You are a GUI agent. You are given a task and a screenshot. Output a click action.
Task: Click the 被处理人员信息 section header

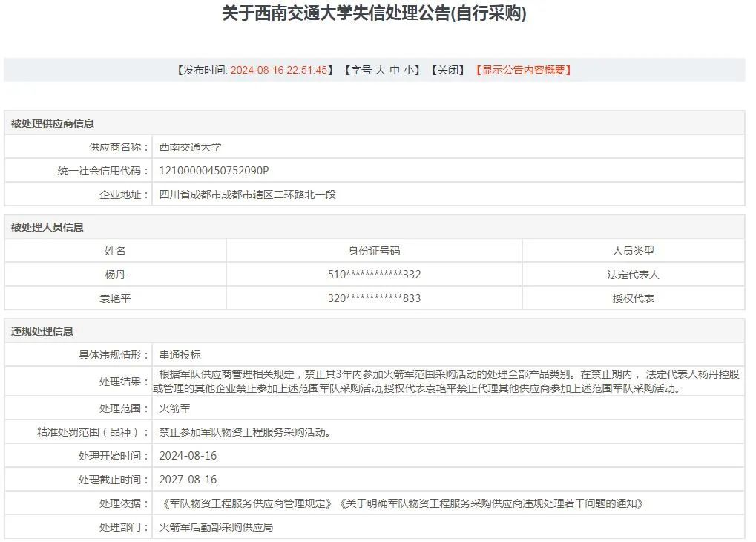[47, 227]
